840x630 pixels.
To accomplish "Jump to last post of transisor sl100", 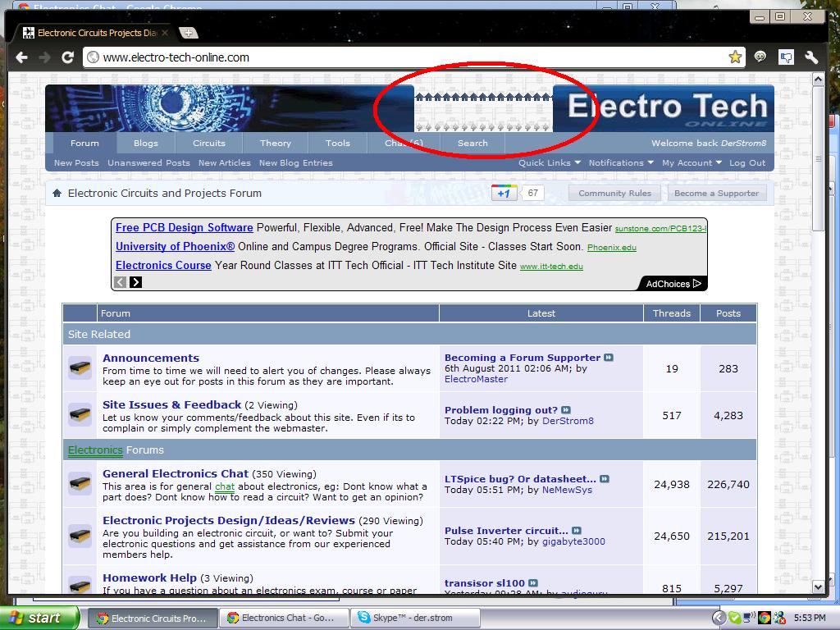I will point(533,583).
